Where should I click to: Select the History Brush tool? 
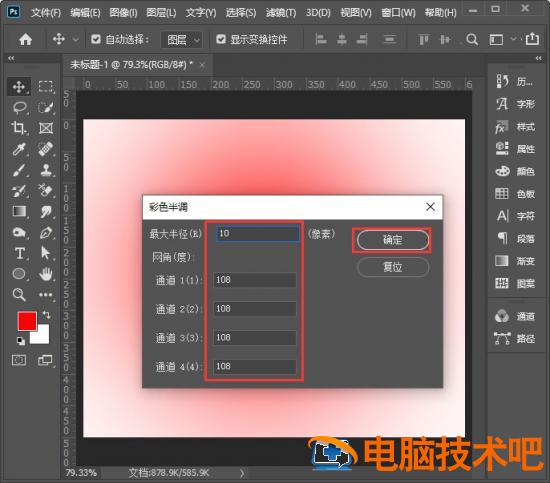(19, 191)
